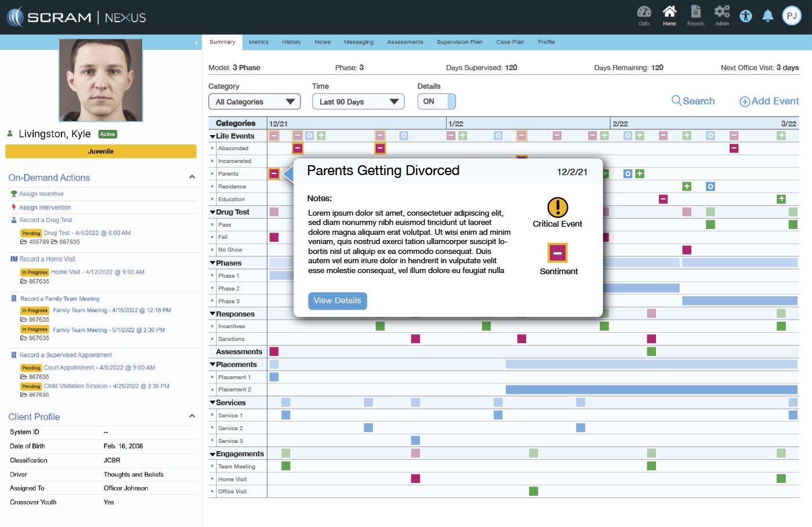
Task: Switch to the Supervision Plan tab
Action: coord(459,42)
